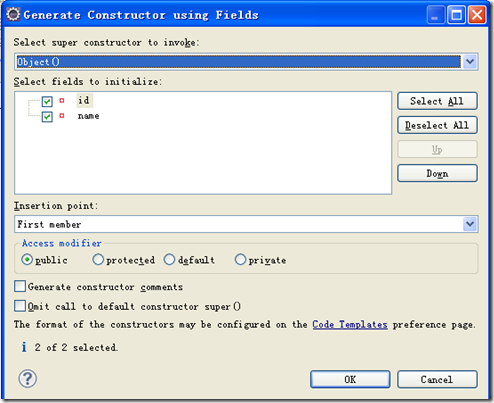Click the Deselect All button

(437, 125)
